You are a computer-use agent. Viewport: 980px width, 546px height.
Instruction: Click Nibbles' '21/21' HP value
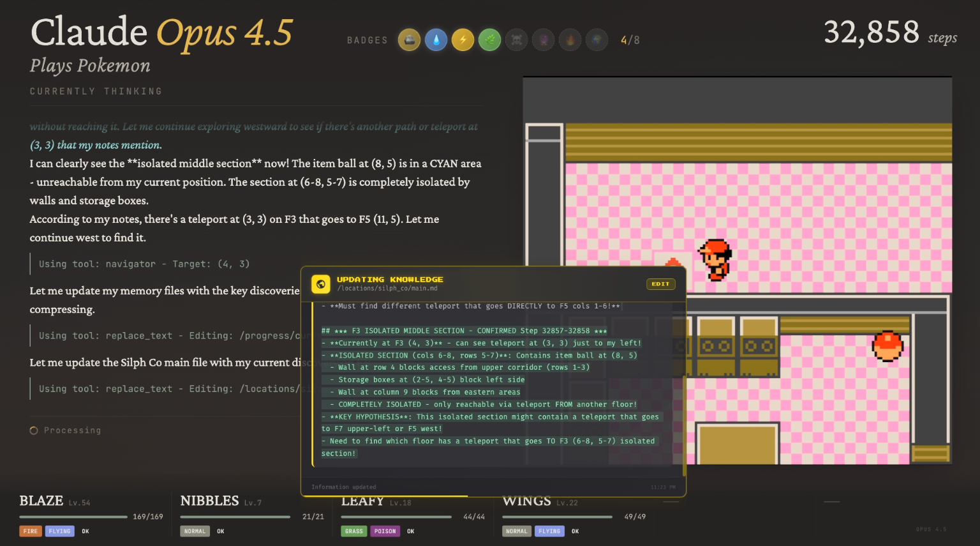coord(313,517)
